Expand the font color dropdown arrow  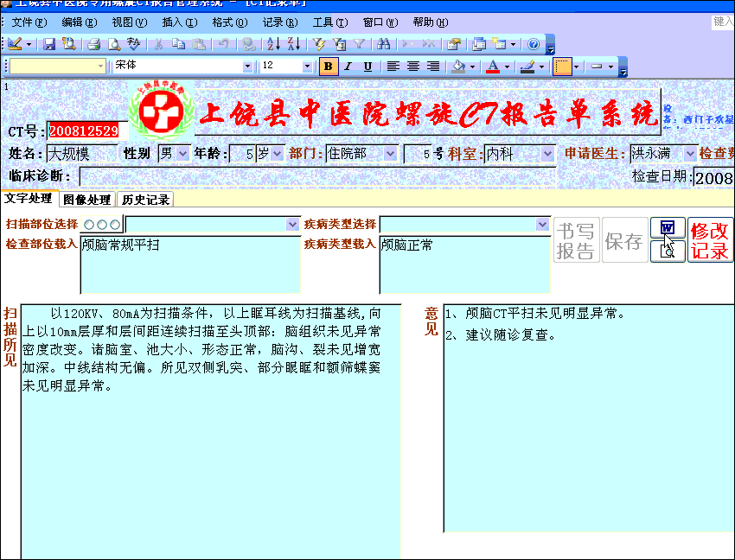pyautogui.click(x=507, y=67)
